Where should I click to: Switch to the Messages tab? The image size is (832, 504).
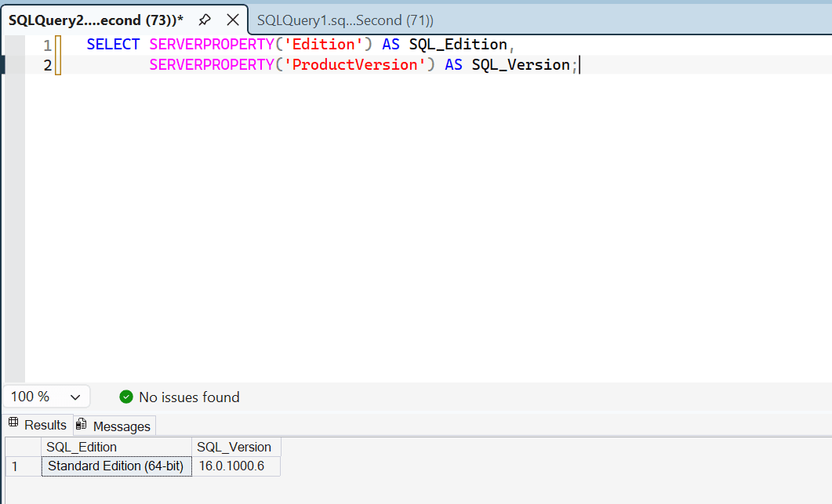pos(114,426)
